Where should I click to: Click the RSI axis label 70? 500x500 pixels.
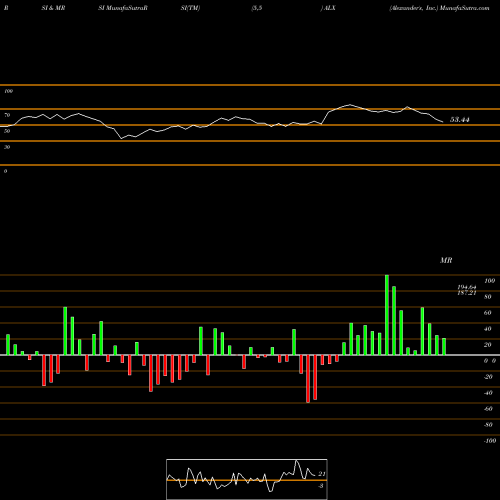point(7,115)
